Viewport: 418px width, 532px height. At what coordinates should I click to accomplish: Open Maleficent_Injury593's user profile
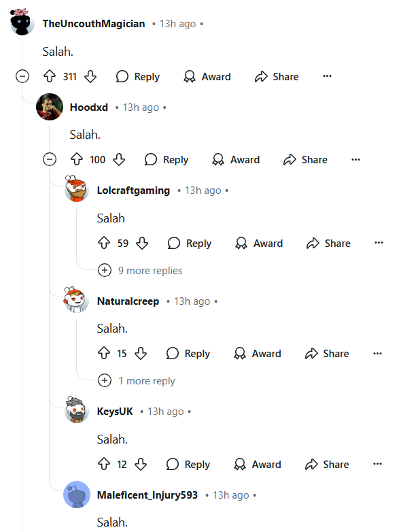tap(147, 495)
